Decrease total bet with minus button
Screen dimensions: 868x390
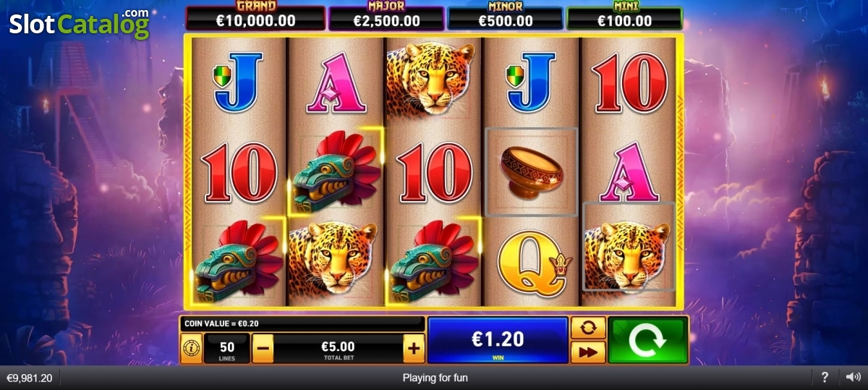coord(263,349)
